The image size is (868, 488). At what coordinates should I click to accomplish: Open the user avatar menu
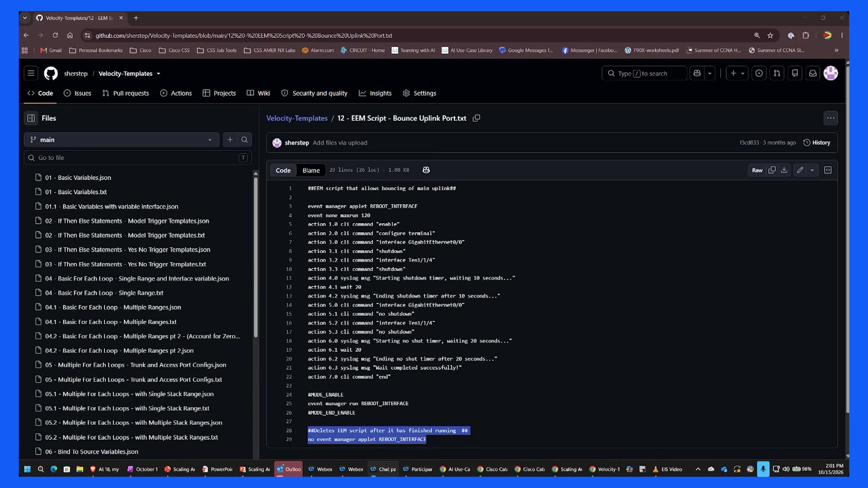[x=830, y=73]
